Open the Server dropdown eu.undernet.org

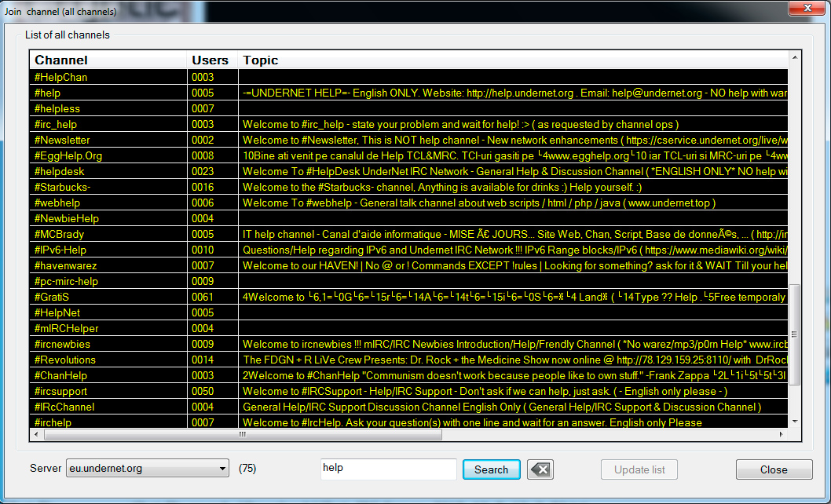point(148,469)
